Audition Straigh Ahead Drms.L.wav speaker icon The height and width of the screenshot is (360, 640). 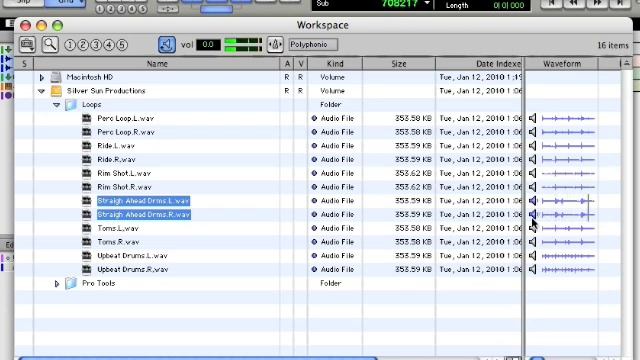pos(532,201)
